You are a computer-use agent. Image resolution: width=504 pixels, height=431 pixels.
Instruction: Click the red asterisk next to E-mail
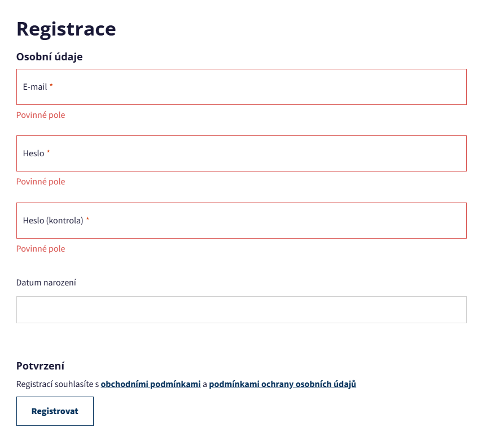[51, 86]
